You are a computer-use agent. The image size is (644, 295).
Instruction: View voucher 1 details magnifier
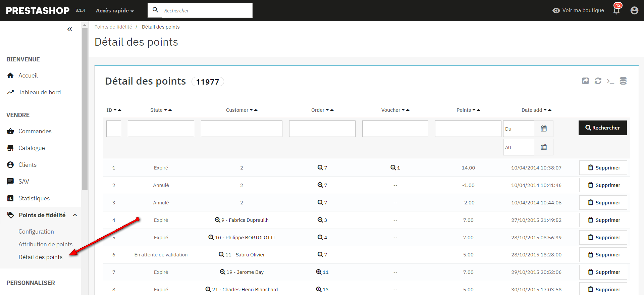click(x=393, y=167)
